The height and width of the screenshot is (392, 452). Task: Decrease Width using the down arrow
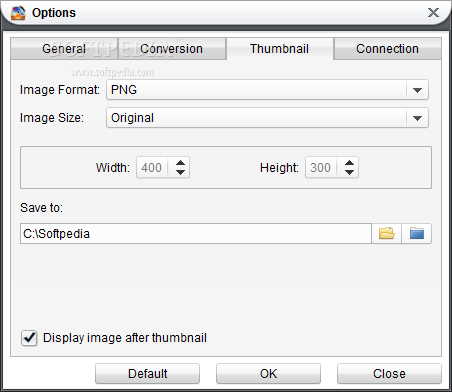pyautogui.click(x=180, y=172)
